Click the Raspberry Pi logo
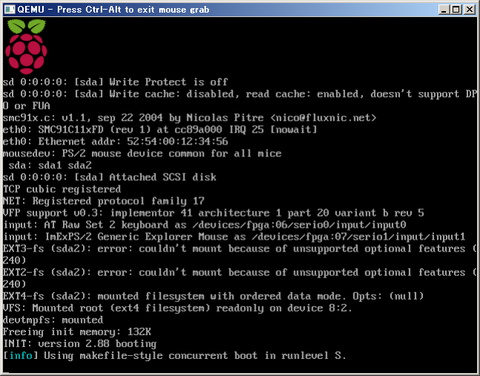Image resolution: width=480 pixels, height=376 pixels. click(x=26, y=47)
